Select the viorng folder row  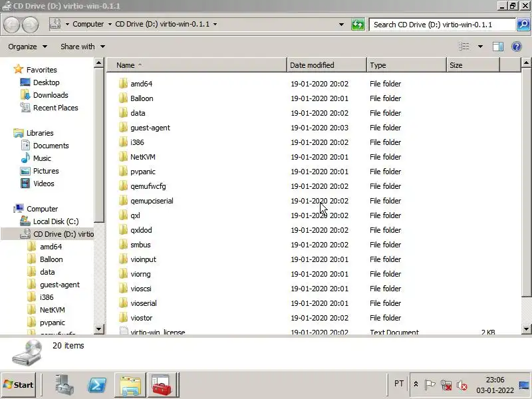(314, 273)
